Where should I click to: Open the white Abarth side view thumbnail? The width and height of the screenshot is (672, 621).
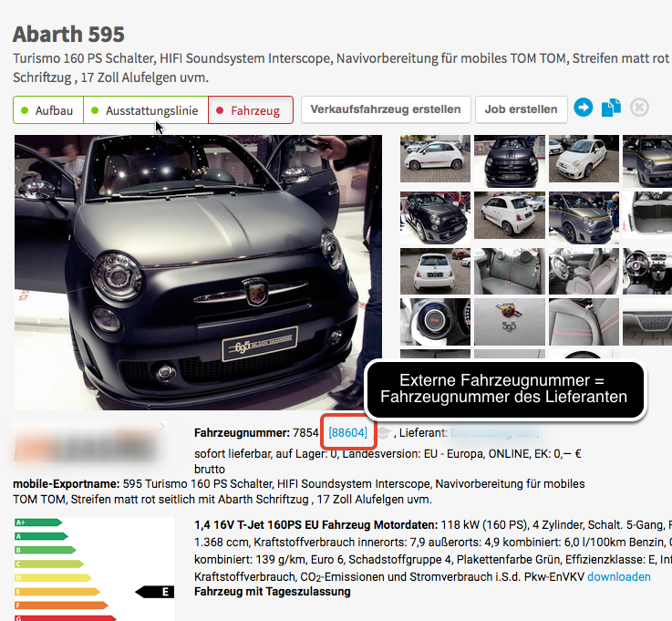[x=435, y=160]
